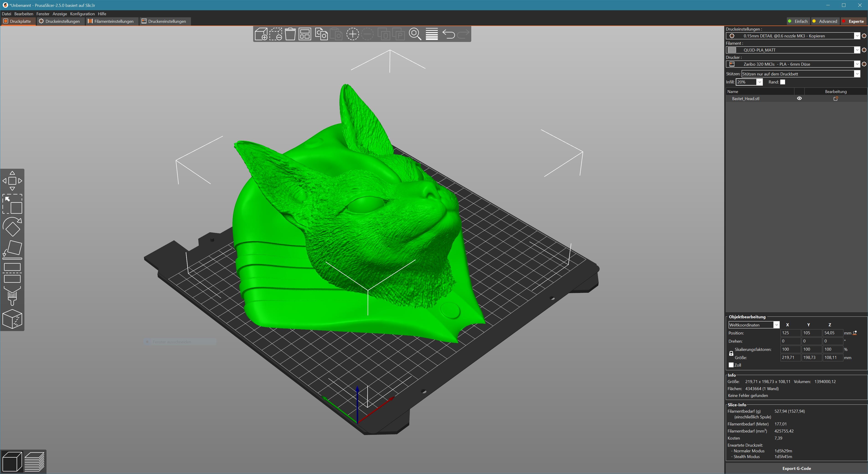Image resolution: width=868 pixels, height=474 pixels.
Task: Click the Delete all trash icon
Action: (x=290, y=34)
